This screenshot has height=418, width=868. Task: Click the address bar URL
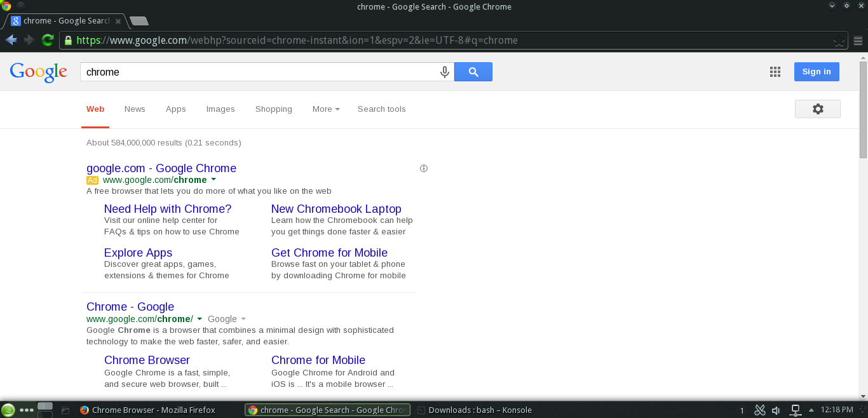(297, 41)
